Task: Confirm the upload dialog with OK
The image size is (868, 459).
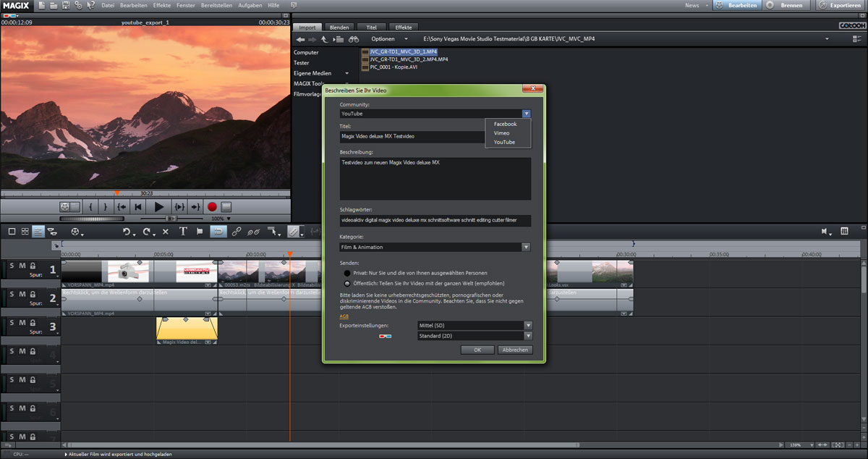Action: [x=477, y=350]
